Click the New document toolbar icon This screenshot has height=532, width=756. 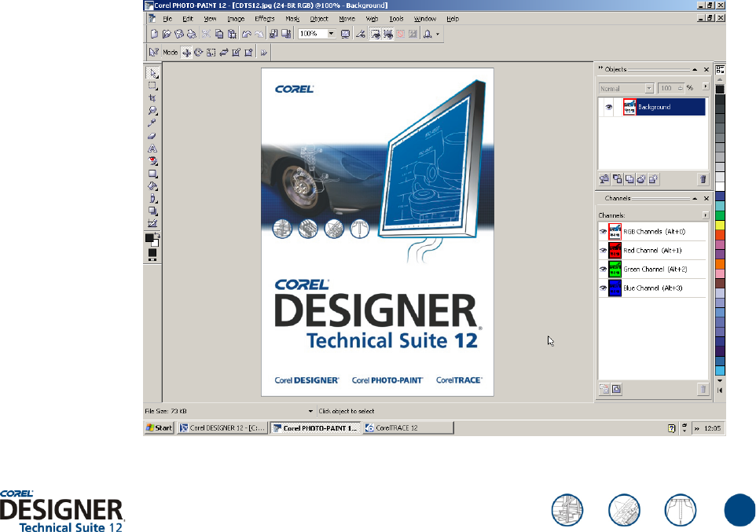tap(154, 34)
